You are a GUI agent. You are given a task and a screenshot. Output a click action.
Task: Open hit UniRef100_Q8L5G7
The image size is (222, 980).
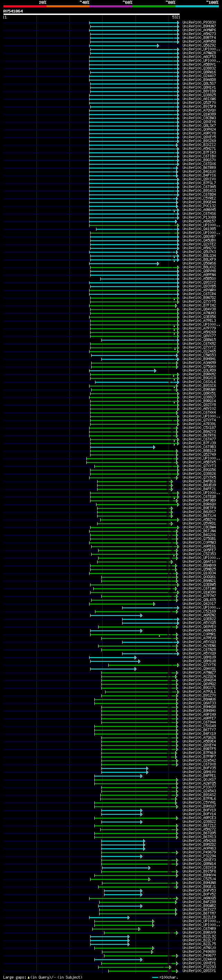click(199, 84)
